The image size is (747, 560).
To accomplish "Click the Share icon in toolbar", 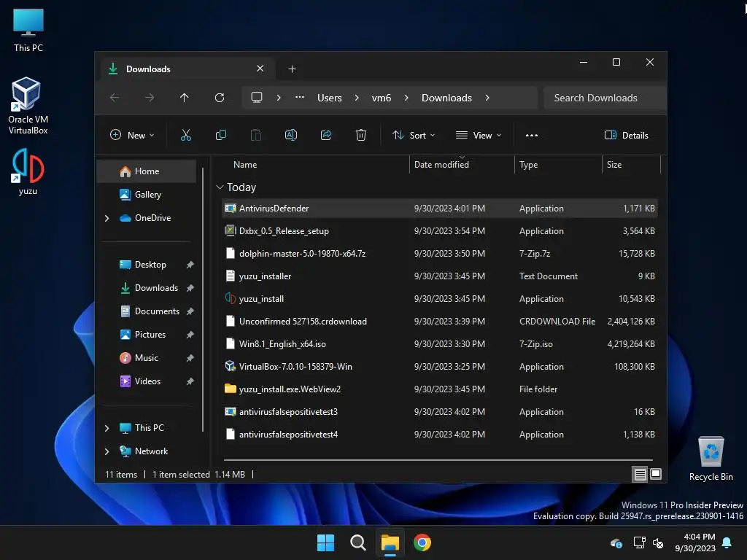I will click(326, 135).
